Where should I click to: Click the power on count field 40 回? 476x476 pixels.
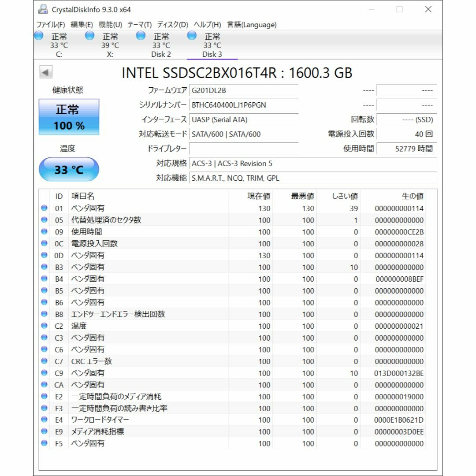tap(407, 134)
